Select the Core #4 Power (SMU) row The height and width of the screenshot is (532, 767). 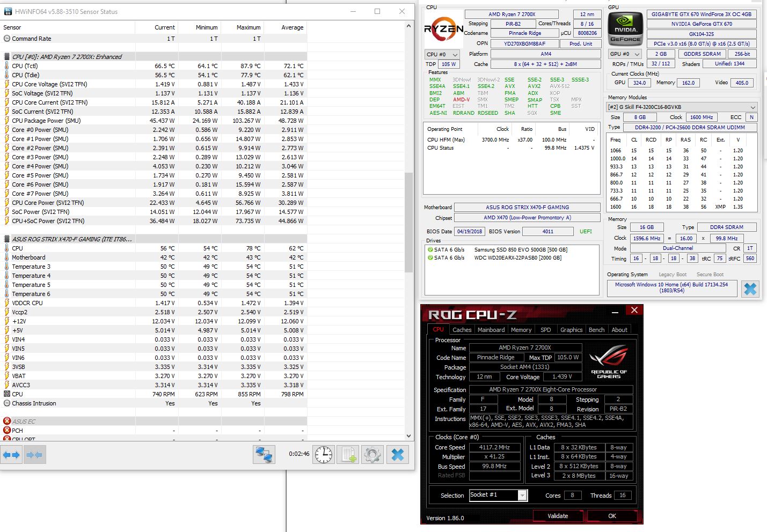tap(154, 166)
